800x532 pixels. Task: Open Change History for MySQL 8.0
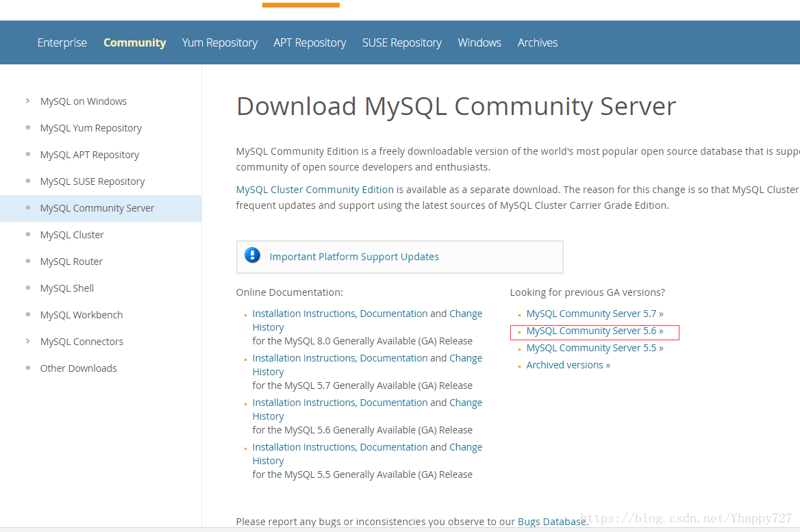pyautogui.click(x=465, y=314)
